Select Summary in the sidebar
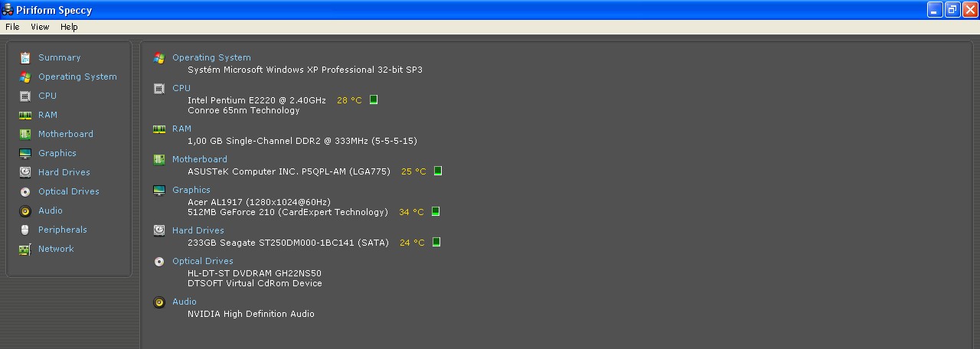 (60, 57)
